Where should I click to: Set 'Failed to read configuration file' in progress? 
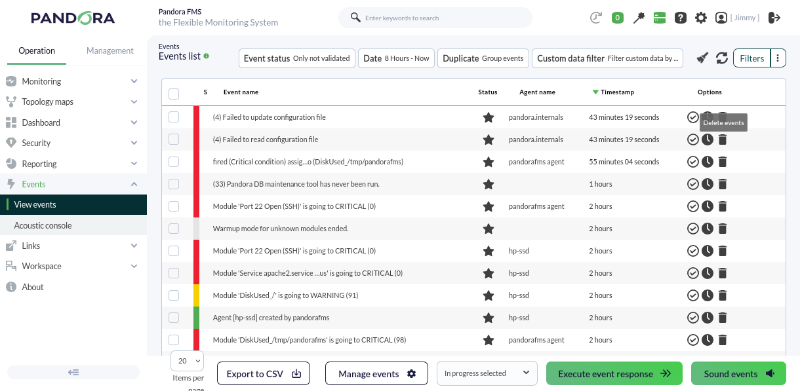point(707,139)
